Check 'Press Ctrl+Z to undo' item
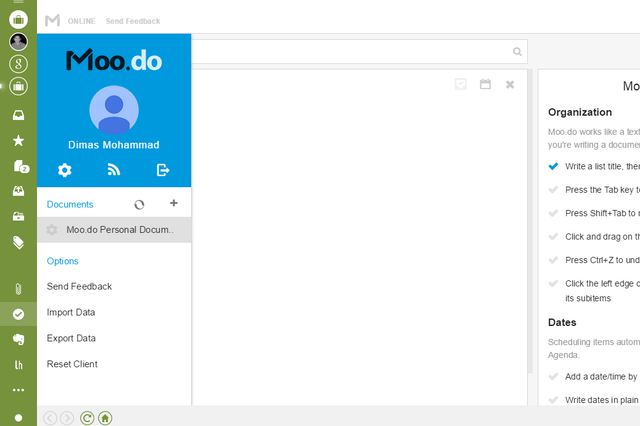Image resolution: width=640 pixels, height=426 pixels. [x=553, y=260]
